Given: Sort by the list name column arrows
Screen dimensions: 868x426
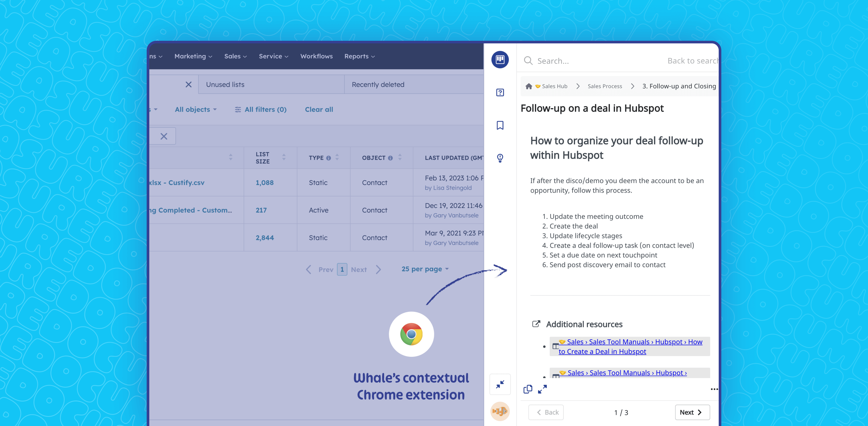Looking at the screenshot, I should pyautogui.click(x=230, y=157).
